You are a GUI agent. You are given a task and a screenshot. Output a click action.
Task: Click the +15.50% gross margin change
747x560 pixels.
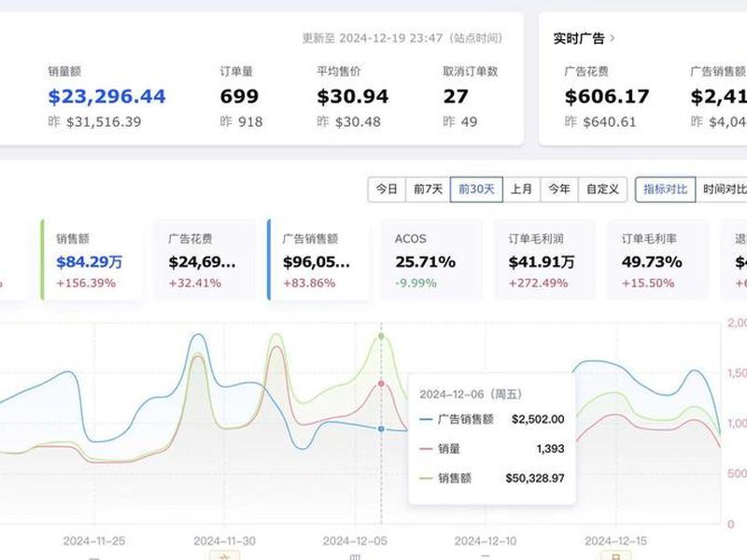point(647,284)
